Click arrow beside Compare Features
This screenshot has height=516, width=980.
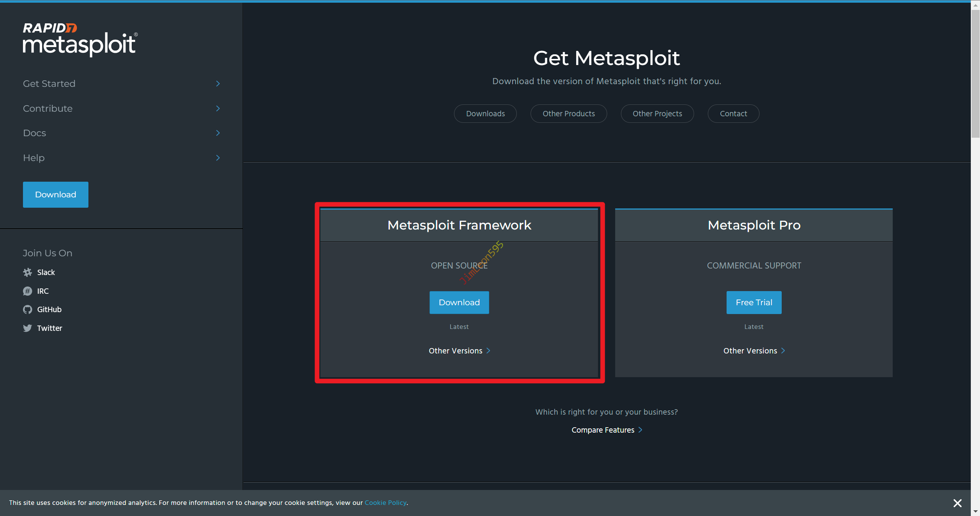[640, 430]
